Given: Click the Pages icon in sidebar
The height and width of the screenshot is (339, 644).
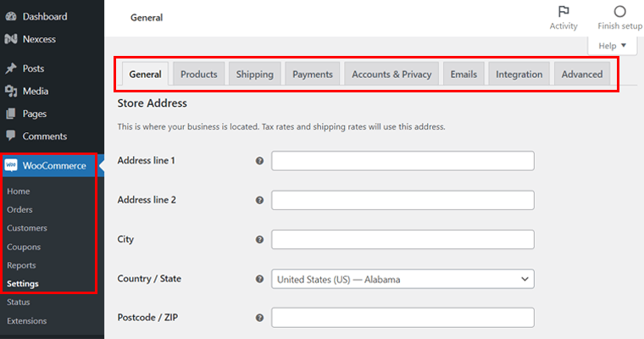Looking at the screenshot, I should [11, 114].
